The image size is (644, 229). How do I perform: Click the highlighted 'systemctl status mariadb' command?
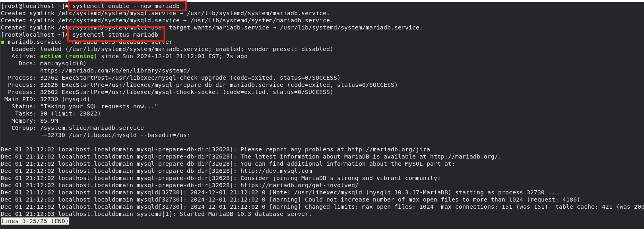click(x=115, y=35)
